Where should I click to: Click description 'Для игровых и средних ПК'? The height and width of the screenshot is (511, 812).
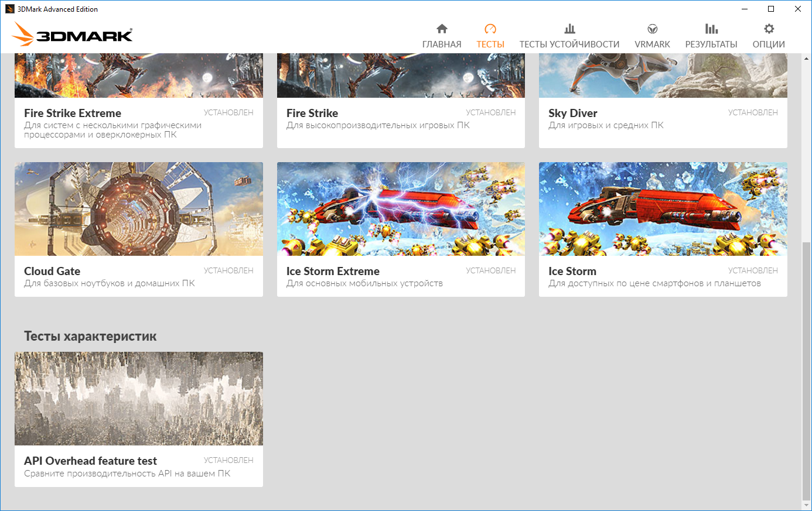pos(606,125)
